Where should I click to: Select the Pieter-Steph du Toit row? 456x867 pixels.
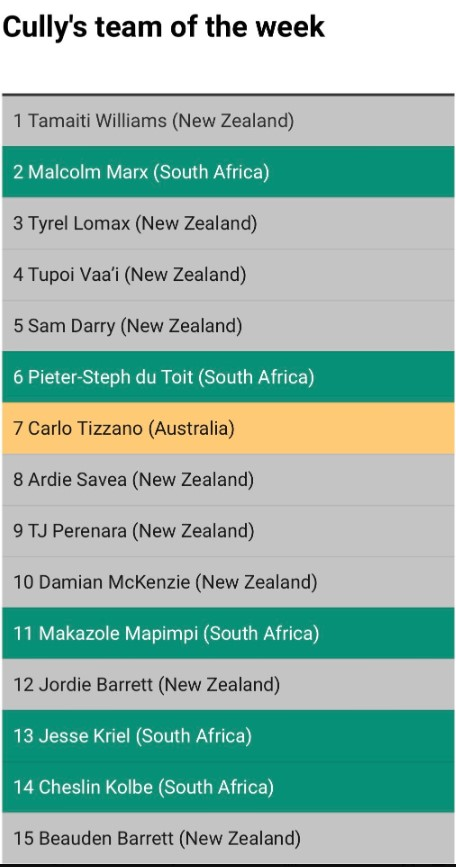228,377
